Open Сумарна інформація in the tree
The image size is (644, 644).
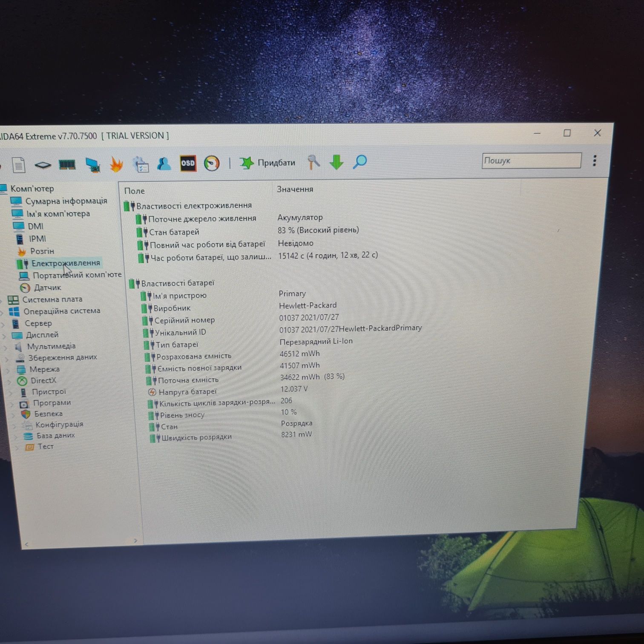[x=59, y=201]
